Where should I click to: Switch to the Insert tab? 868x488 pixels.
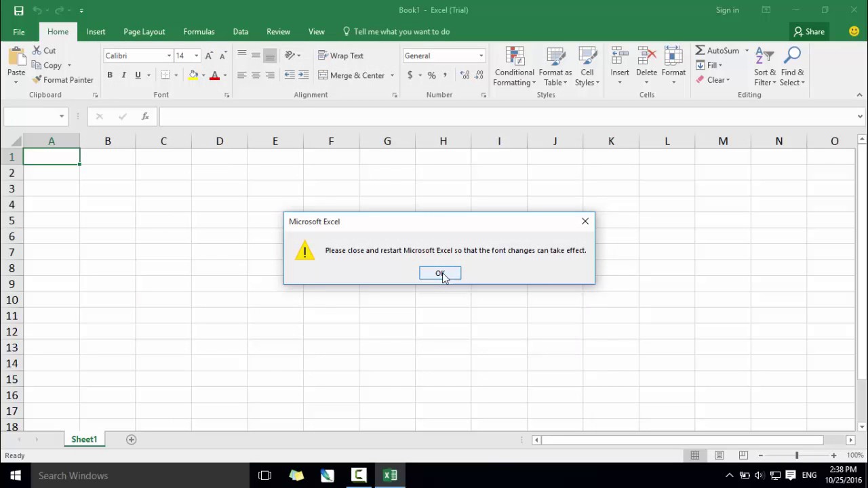click(x=96, y=32)
